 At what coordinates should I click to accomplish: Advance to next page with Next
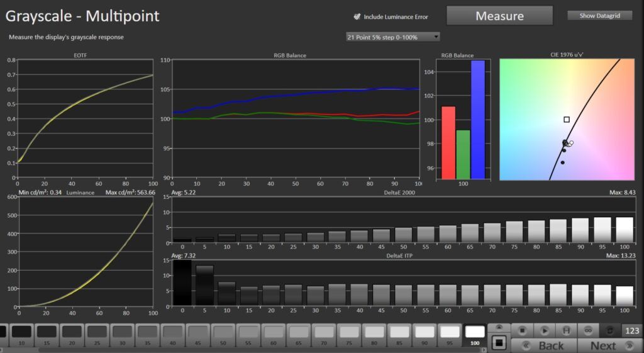(610, 345)
